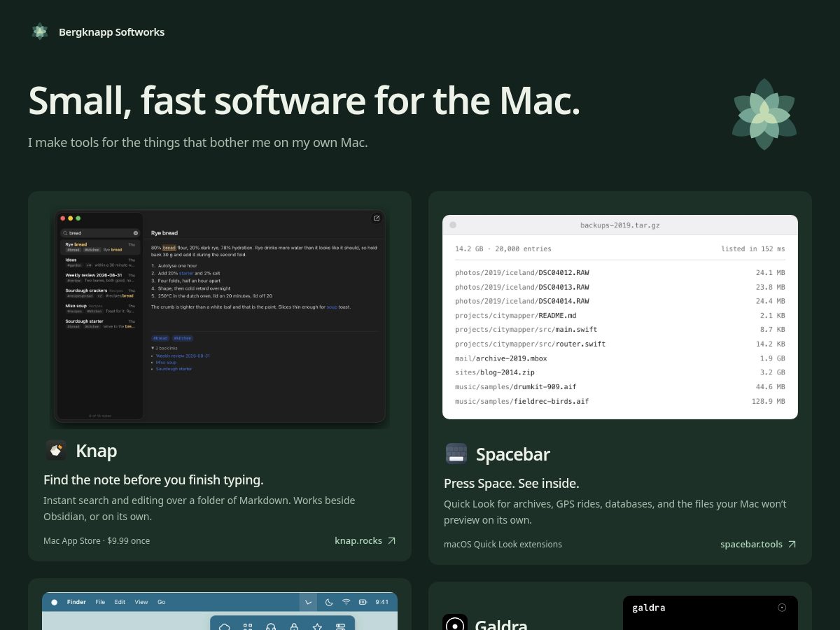Select the DSC04013.RAW file row

pos(620,287)
